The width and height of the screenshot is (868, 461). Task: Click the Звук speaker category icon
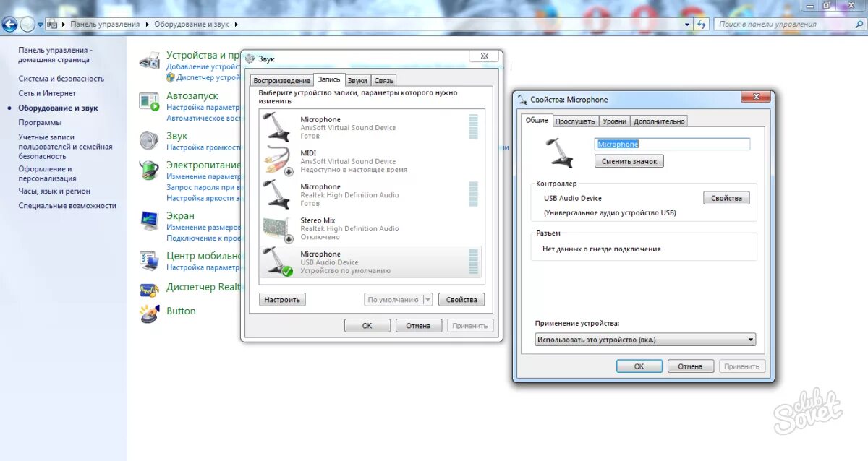(149, 139)
